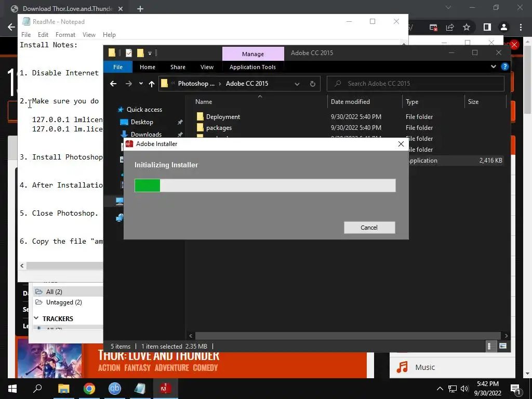This screenshot has width=532, height=399.
Task: Sort by Type column header
Action: (412, 101)
